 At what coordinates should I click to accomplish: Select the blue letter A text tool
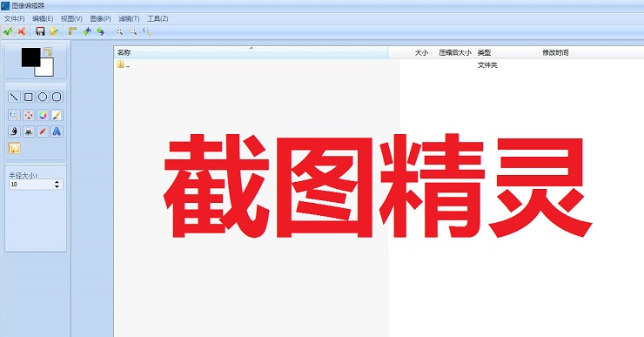tap(57, 131)
